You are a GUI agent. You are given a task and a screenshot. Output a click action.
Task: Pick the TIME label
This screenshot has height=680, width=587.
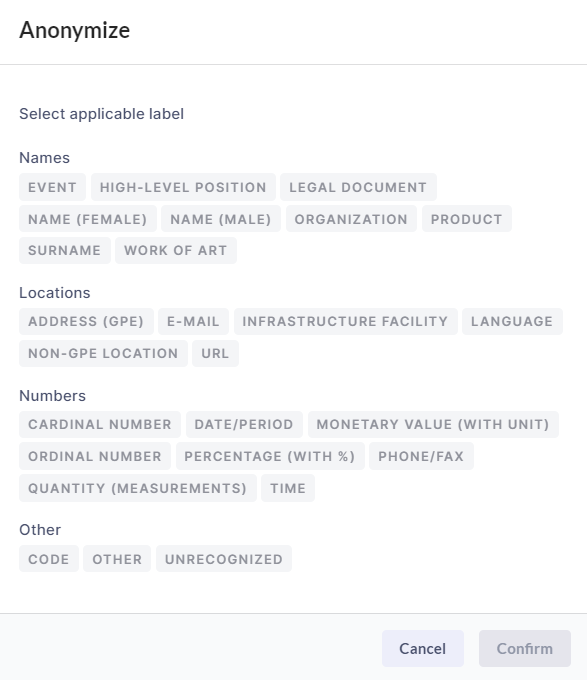tap(288, 488)
